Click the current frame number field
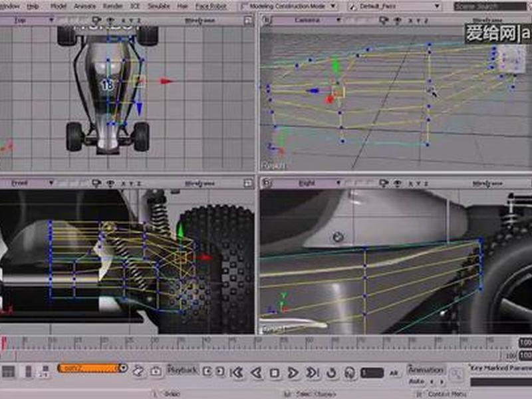532x399 pixels. tap(372, 373)
